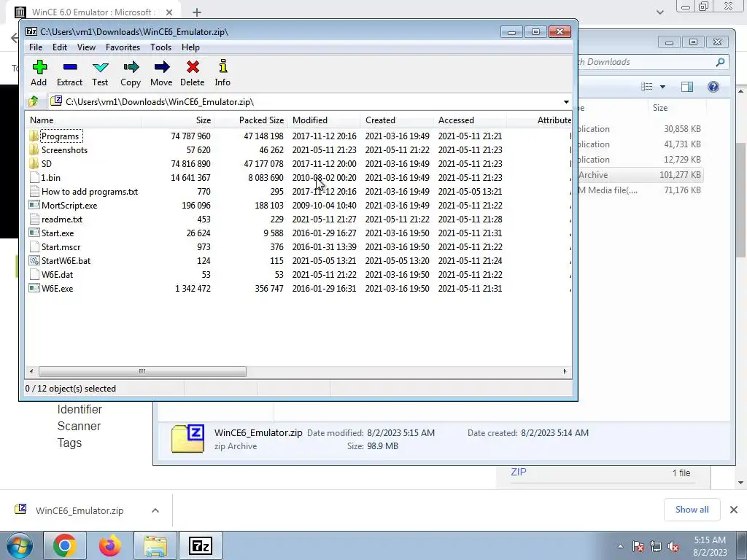Open a new browser tab
This screenshot has height=560, width=747.
pyautogui.click(x=197, y=12)
